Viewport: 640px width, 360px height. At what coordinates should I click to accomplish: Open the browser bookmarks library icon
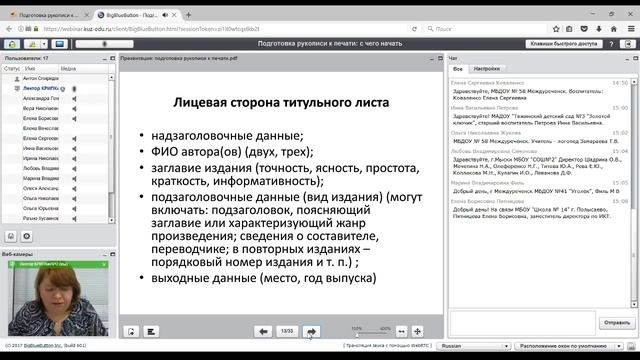coord(569,29)
